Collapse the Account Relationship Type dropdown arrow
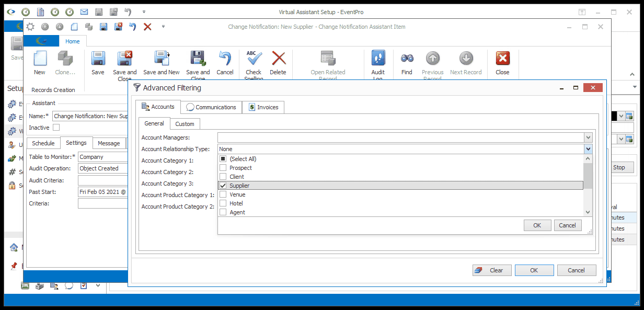Image resolution: width=644 pixels, height=310 pixels. pos(588,149)
